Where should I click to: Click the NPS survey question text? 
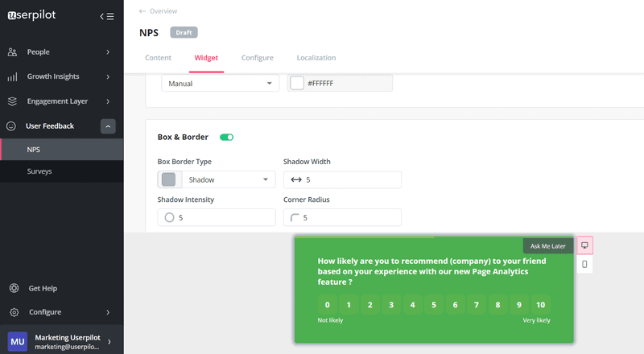(x=431, y=271)
